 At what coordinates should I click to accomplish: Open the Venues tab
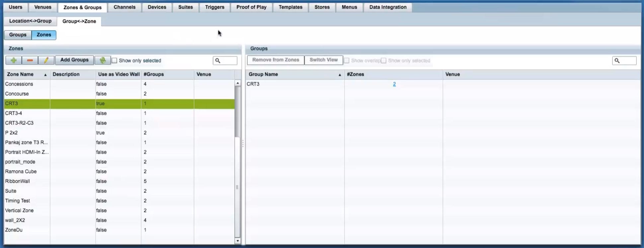(x=43, y=7)
